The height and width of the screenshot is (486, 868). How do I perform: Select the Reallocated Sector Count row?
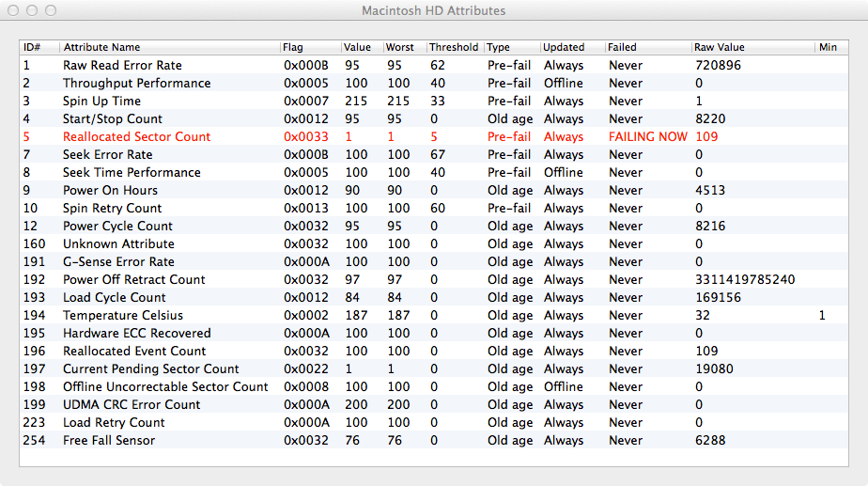[x=434, y=137]
